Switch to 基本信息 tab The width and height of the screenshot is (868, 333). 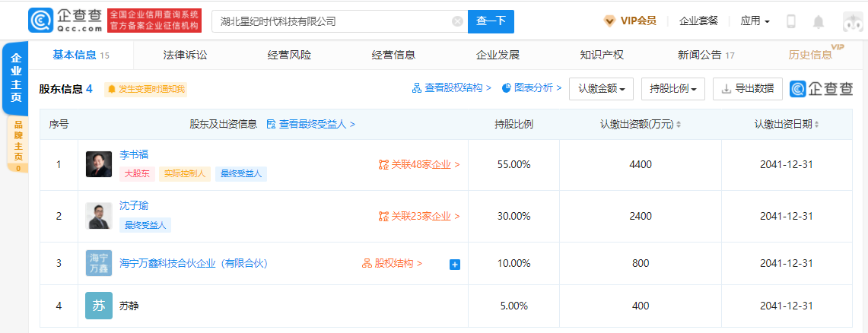pos(81,55)
